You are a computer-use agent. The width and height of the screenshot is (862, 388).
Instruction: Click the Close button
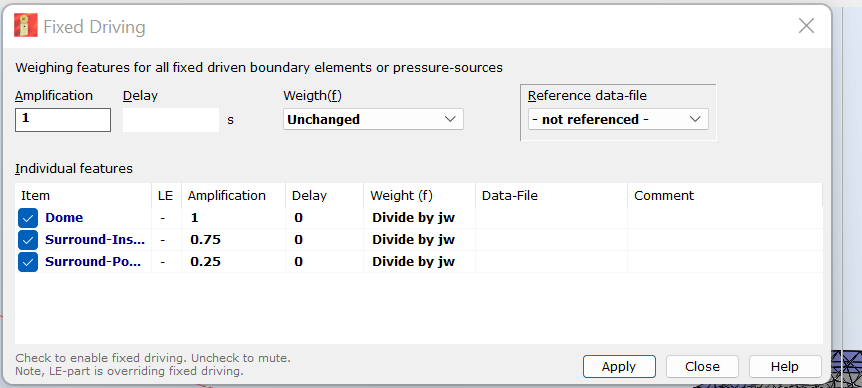(x=702, y=367)
